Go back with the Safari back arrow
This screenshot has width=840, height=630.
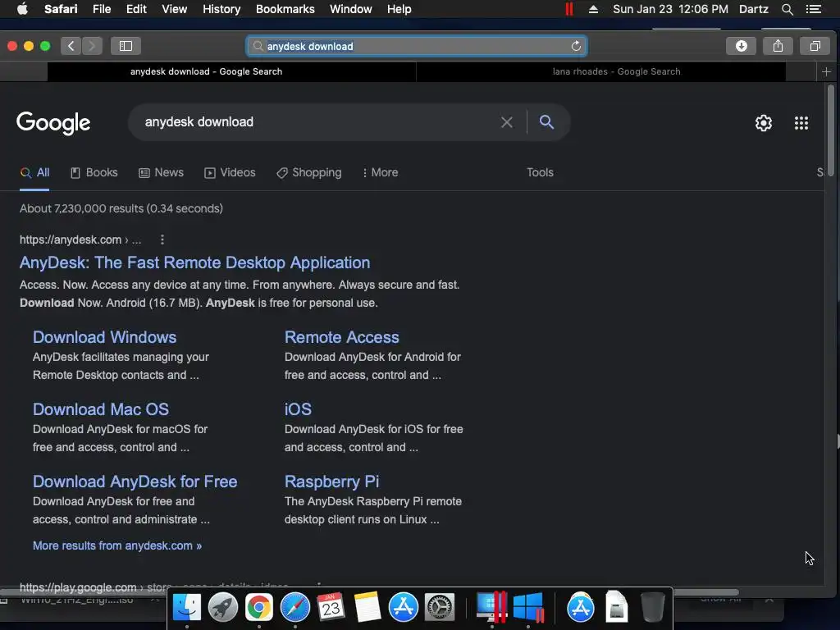71,46
